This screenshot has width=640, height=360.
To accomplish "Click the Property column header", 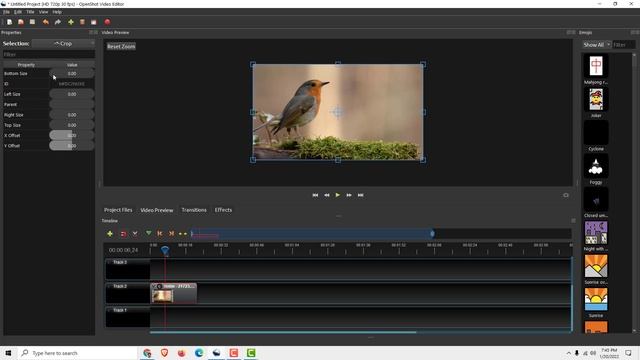I will coord(26,65).
